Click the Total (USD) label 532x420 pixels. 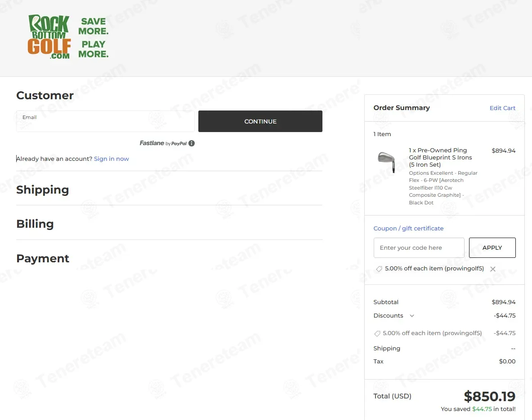pyautogui.click(x=392, y=396)
